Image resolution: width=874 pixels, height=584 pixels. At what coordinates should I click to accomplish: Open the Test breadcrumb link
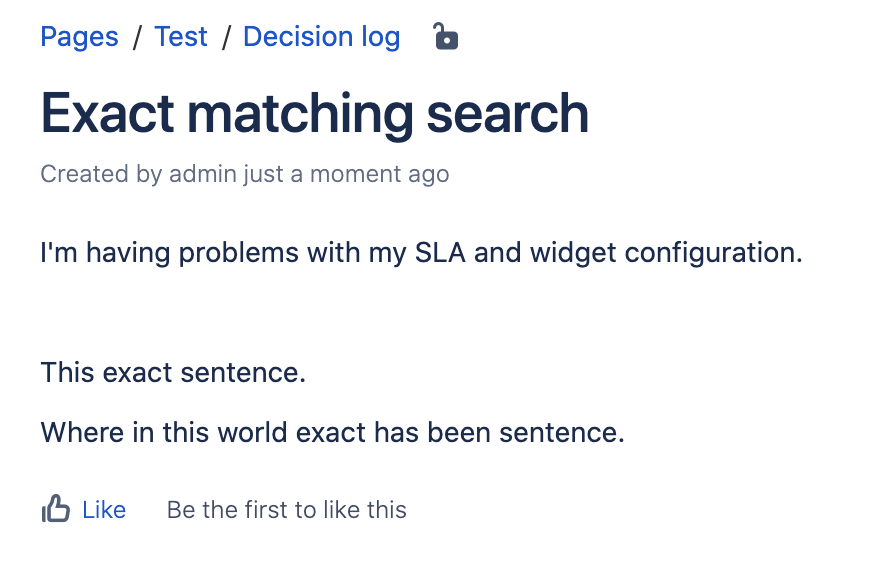[181, 37]
